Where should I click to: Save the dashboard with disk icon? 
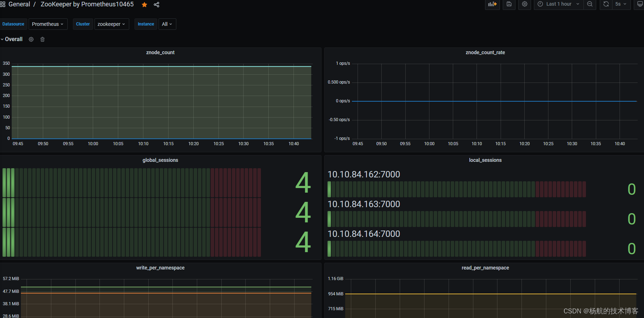[x=509, y=4]
